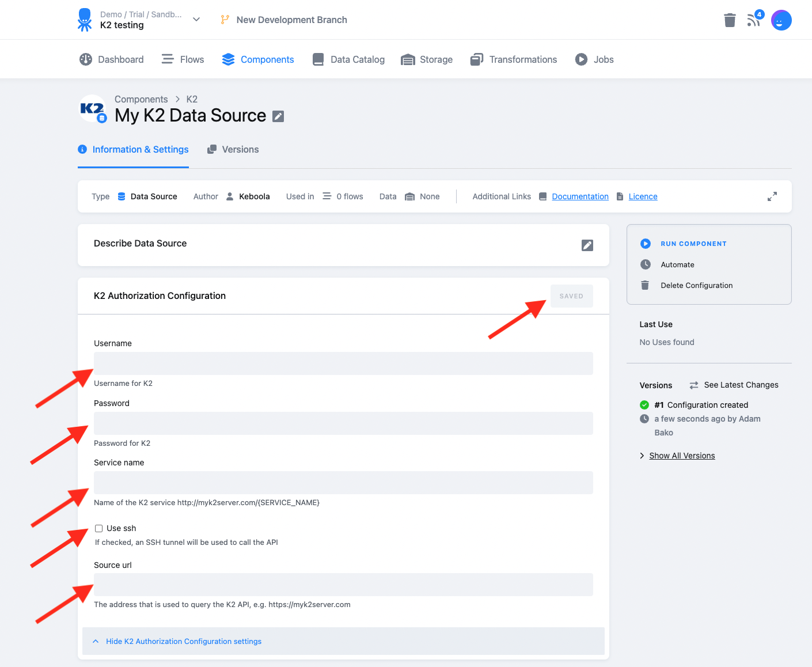Click the See Latest Changes arrows icon
The height and width of the screenshot is (667, 812).
tap(693, 385)
